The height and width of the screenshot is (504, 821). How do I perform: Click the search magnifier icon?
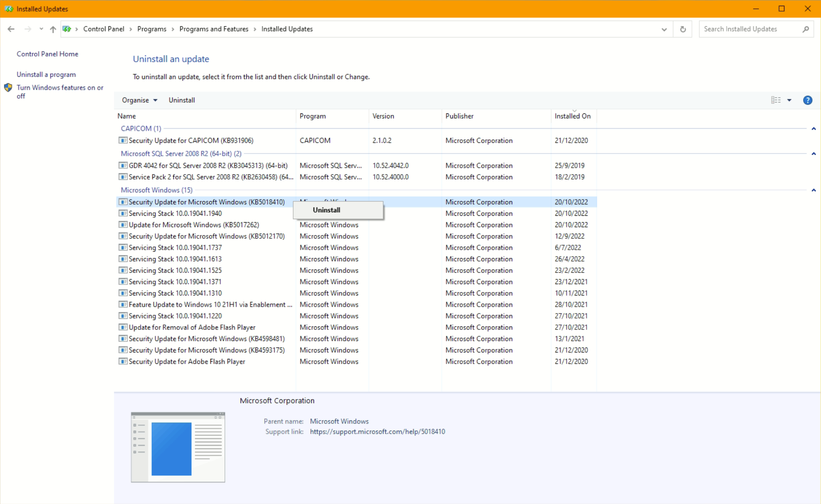pos(806,29)
